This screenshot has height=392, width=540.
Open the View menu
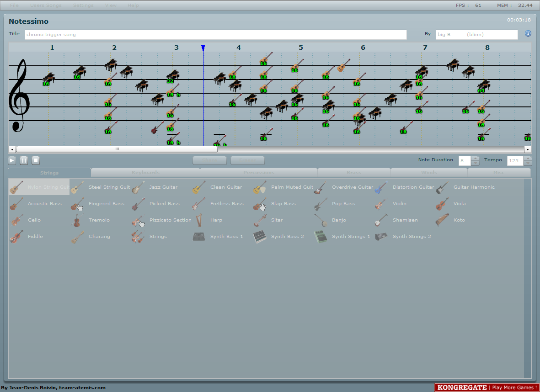[x=111, y=5]
